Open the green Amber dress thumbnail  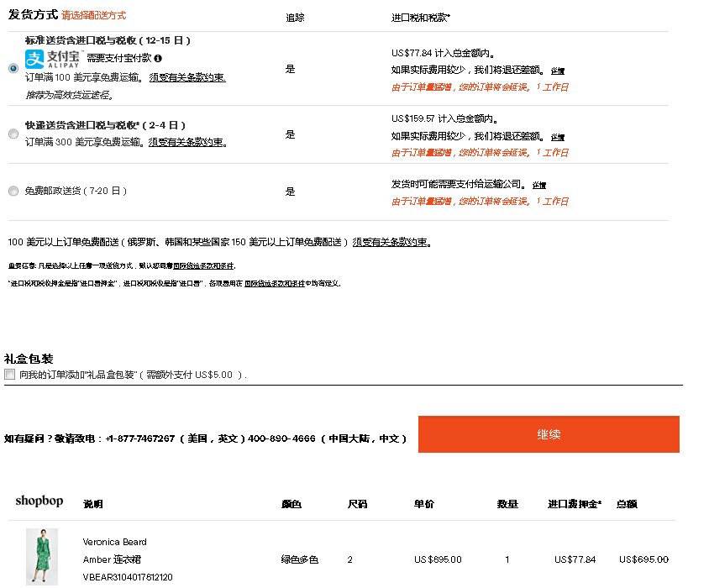42,557
